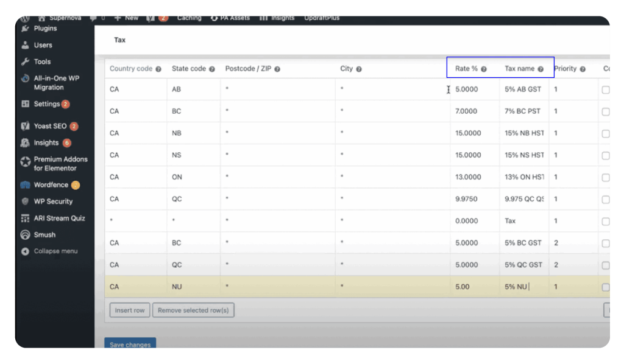Click the WordPress logo in admin bar
The image size is (624, 364).
coord(26,18)
